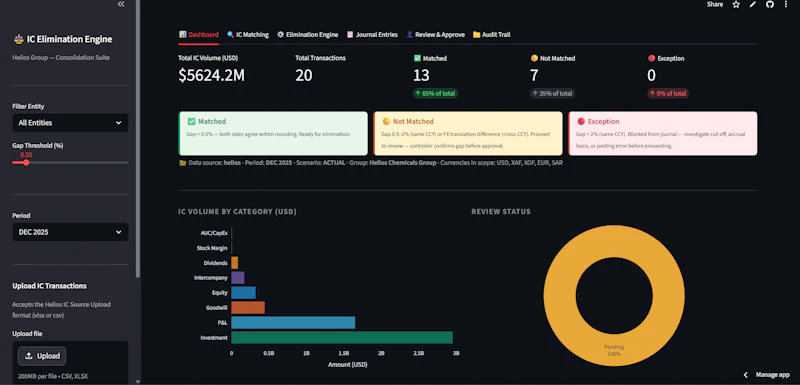Click the Goodwill bar in chart
This screenshot has height=385, width=800.
coord(248,307)
